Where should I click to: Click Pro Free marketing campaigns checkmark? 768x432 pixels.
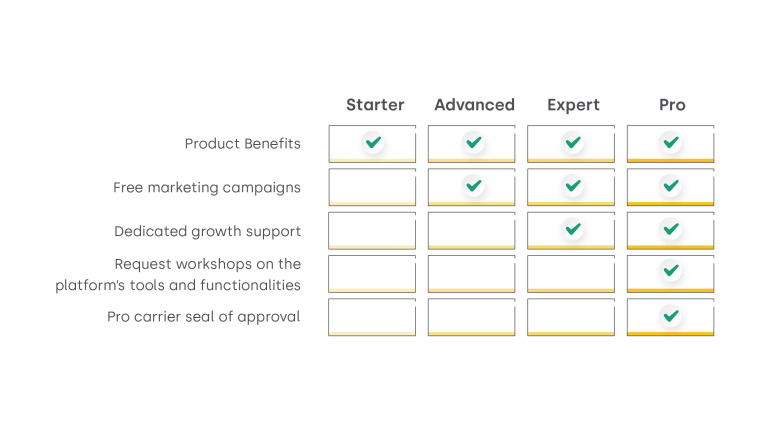click(x=671, y=186)
